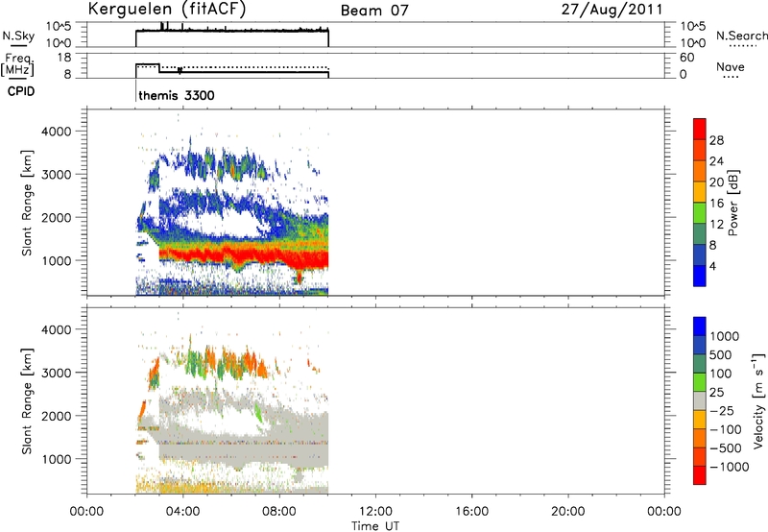Click the gray segment of velocity colorbar
Screen dimensions: 768x532
tap(700, 400)
